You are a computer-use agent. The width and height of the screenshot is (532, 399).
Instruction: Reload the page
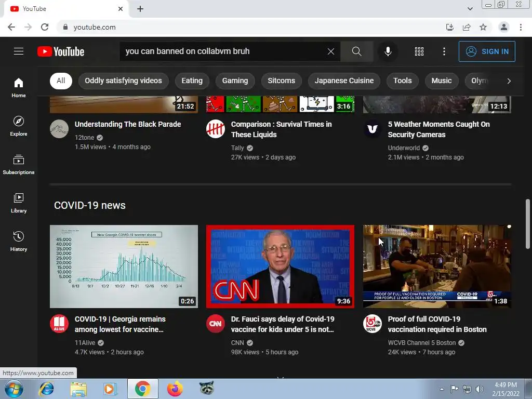tap(45, 27)
